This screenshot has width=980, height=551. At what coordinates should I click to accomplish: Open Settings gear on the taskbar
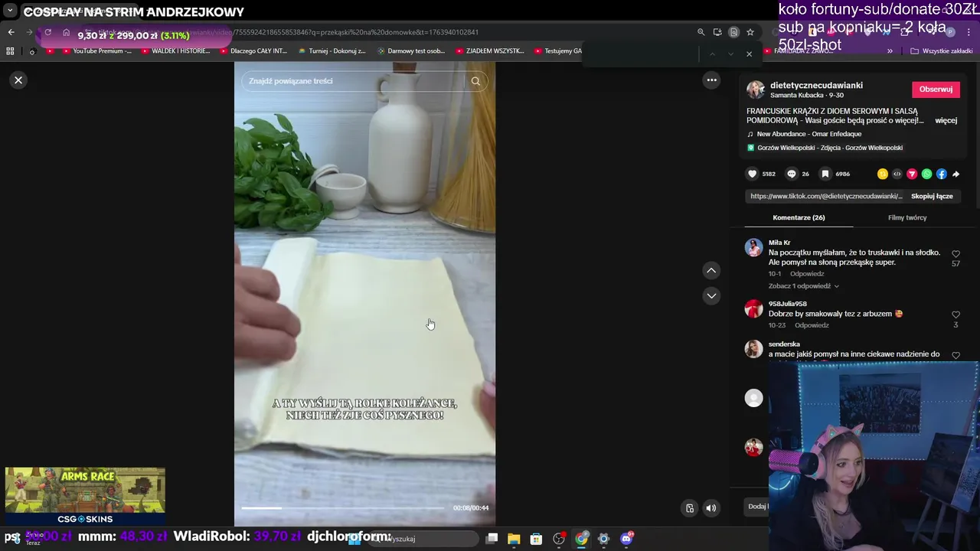coord(603,539)
